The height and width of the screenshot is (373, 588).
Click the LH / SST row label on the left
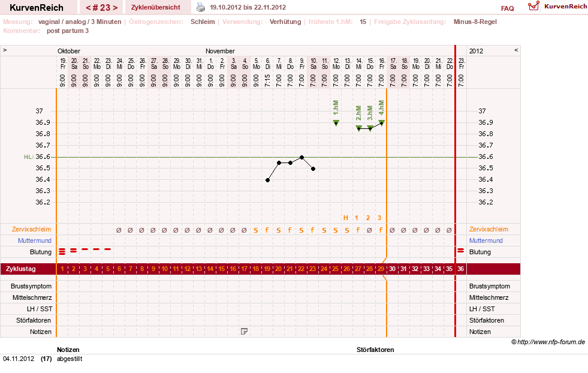click(40, 309)
